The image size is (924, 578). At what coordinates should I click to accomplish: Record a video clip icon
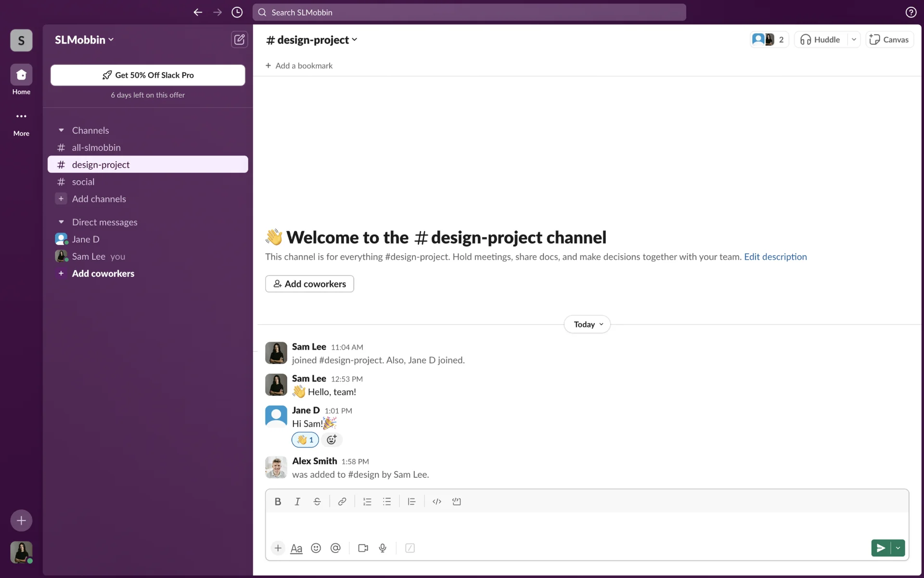tap(363, 548)
